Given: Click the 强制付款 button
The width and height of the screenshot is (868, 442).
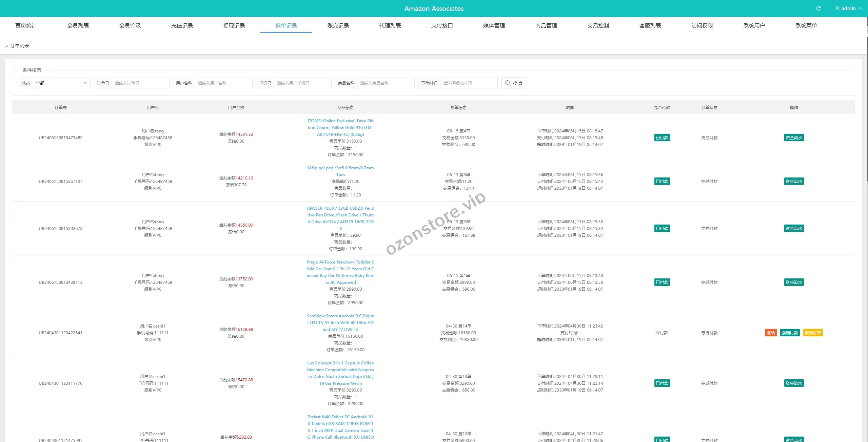Looking at the screenshot, I should point(790,333).
